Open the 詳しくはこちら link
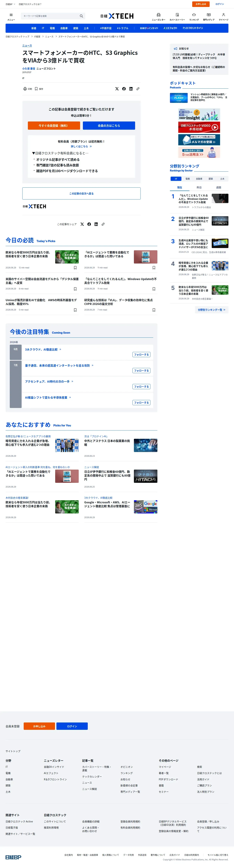The image size is (234, 868). pos(81,147)
